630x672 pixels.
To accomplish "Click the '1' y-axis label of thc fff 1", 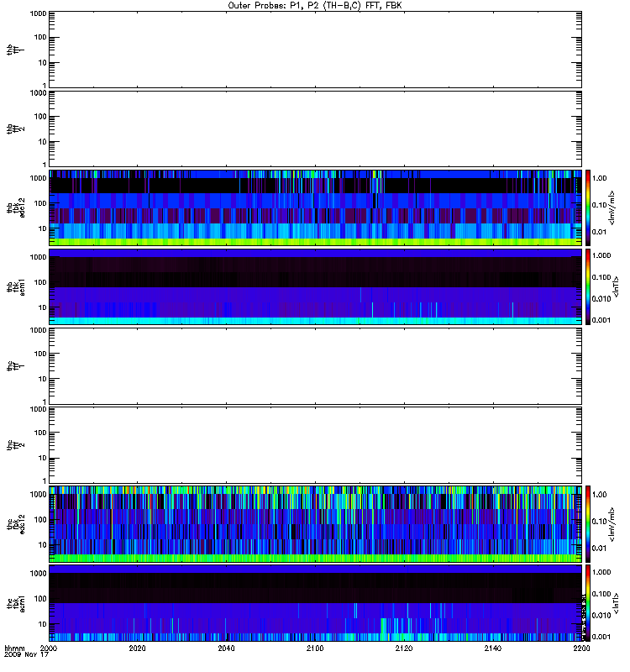I will pos(45,402).
